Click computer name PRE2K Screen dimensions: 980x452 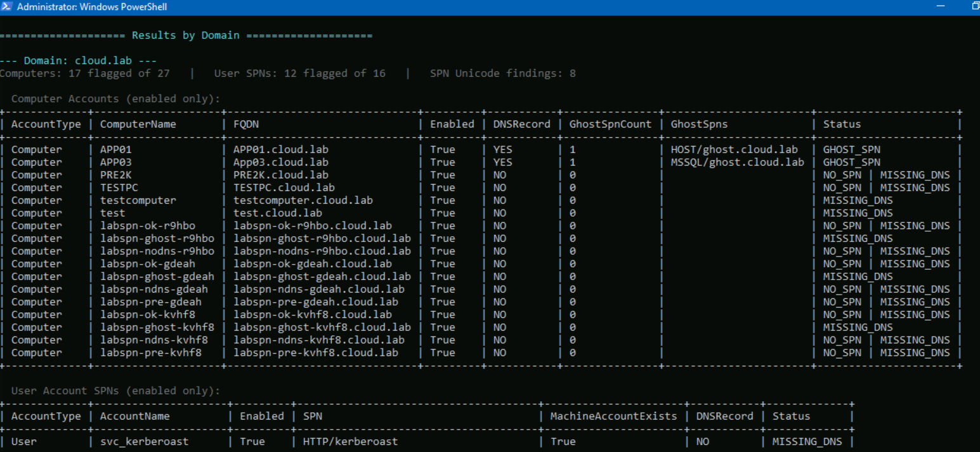[115, 175]
